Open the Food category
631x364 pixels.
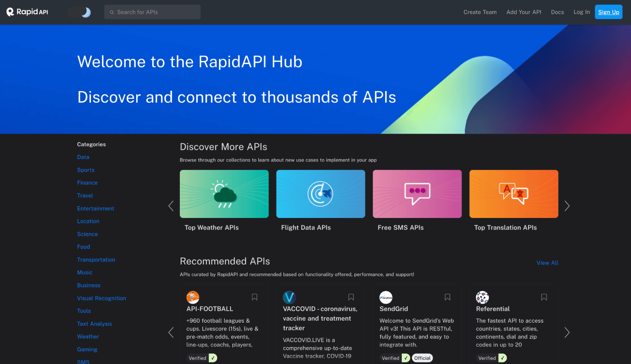pos(83,247)
